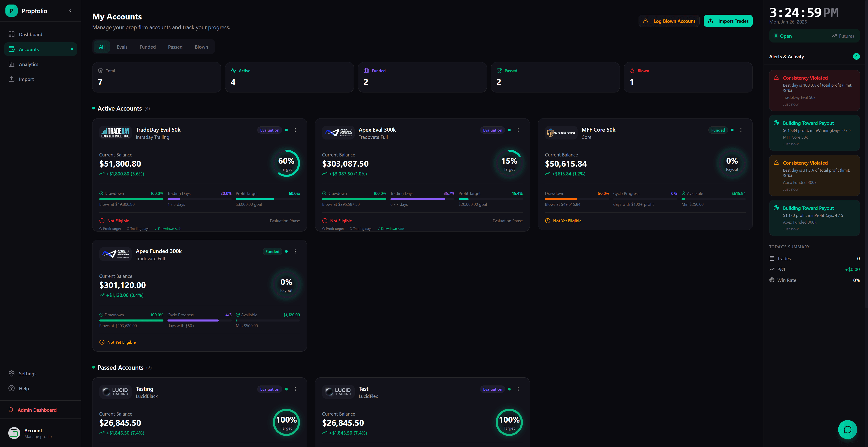Select the Funded filter tab
The height and width of the screenshot is (447, 868).
[148, 47]
